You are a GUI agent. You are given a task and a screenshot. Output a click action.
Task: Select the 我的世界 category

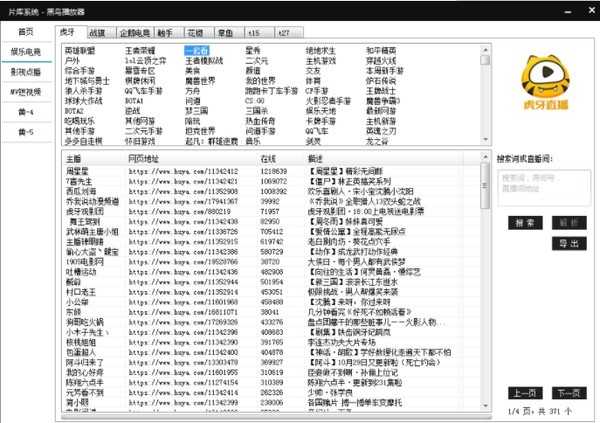click(x=261, y=81)
